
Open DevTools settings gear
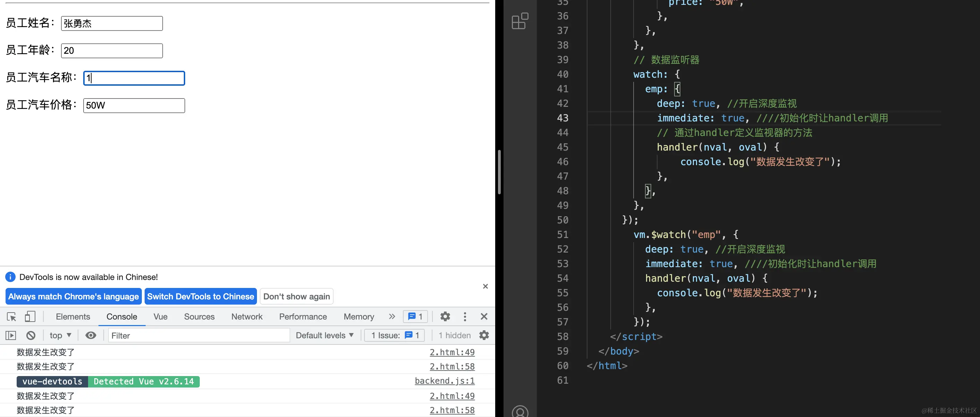[x=445, y=316]
